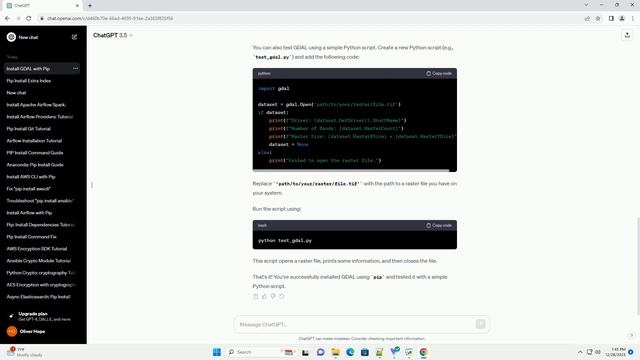Open the New chat entry in history list
Viewport: 640px width, 360px height.
[42, 93]
